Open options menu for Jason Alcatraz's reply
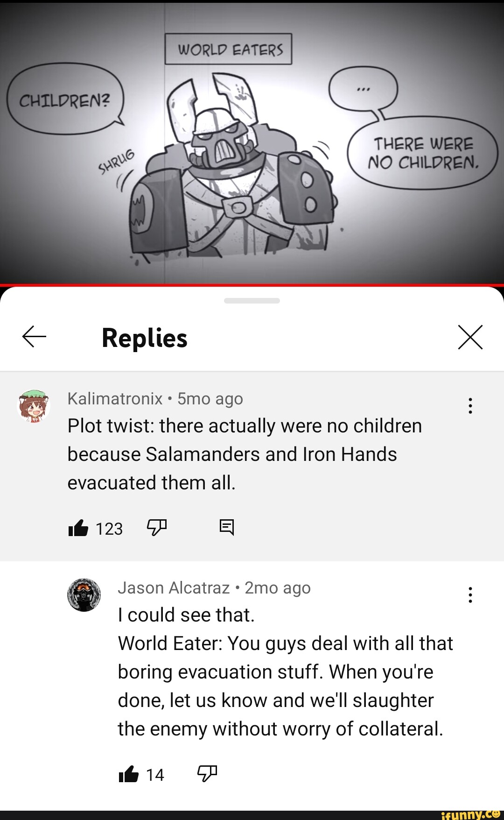This screenshot has width=504, height=820. click(x=470, y=595)
